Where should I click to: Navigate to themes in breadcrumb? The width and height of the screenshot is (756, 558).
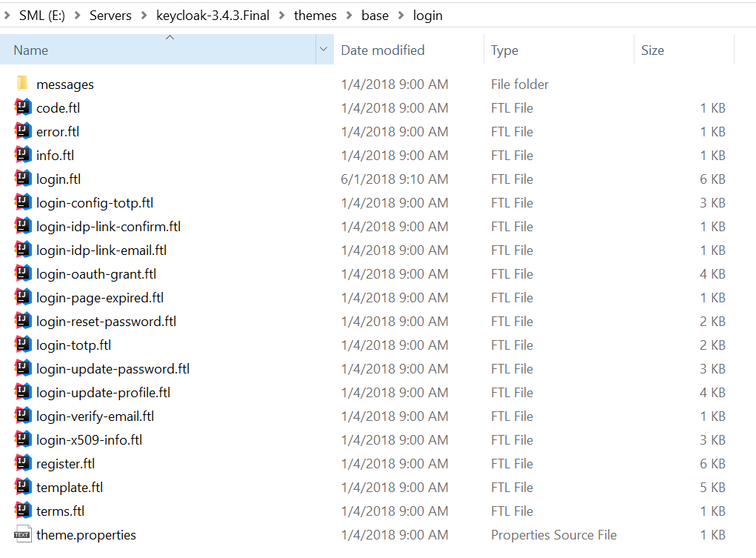[315, 16]
